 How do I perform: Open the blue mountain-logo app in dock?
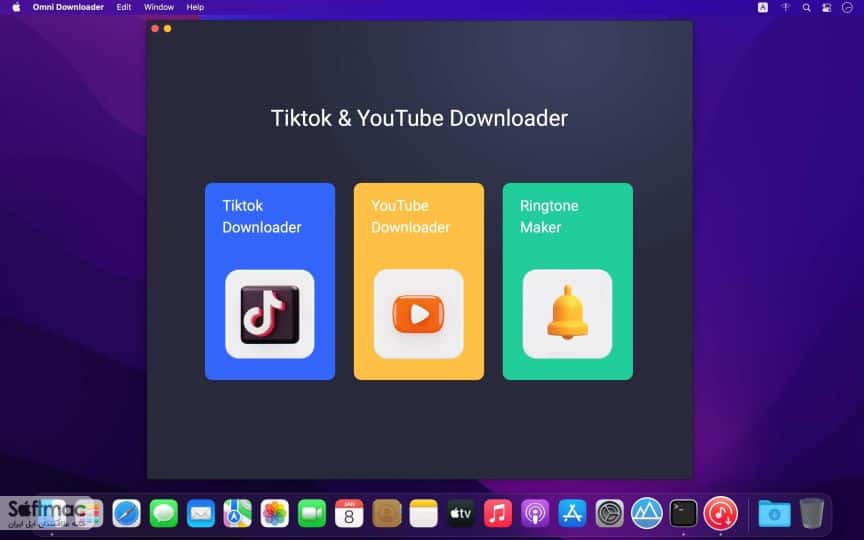pyautogui.click(x=646, y=514)
